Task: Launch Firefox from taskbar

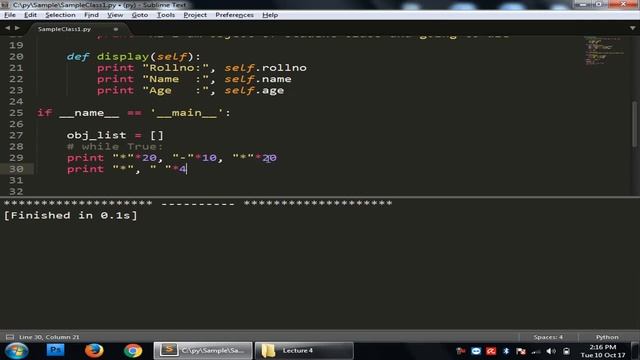Action: pos(94,351)
